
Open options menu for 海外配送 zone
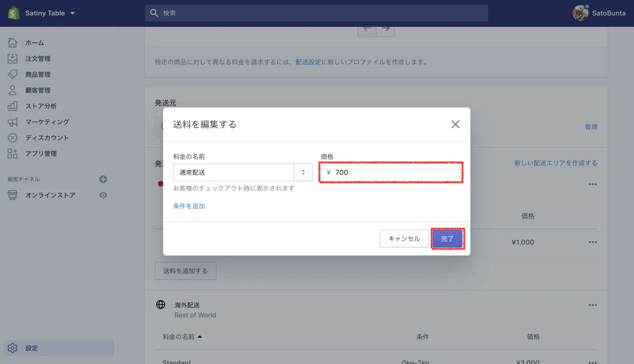592,305
